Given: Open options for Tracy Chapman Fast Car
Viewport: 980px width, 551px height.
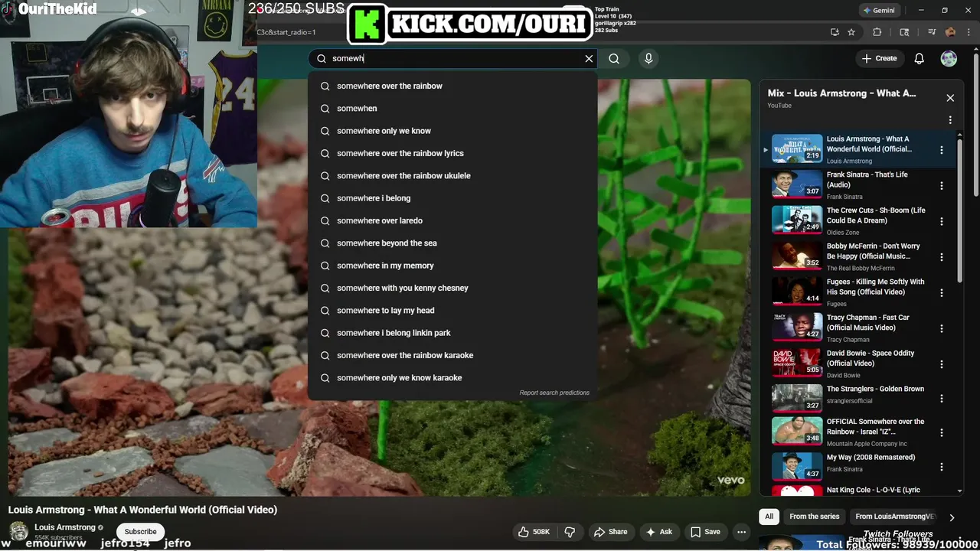Looking at the screenshot, I should pyautogui.click(x=942, y=328).
